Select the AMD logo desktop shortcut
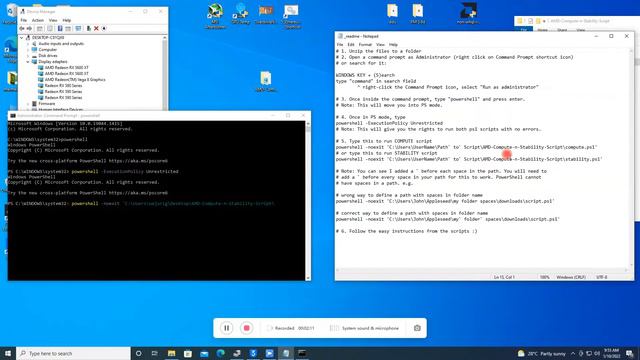The image size is (640, 360). 468,13
